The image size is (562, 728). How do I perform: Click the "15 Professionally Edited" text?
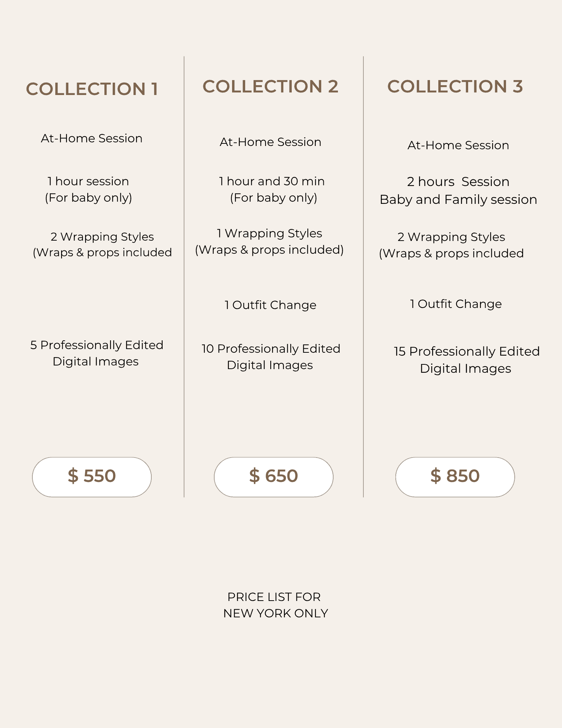pos(467,351)
